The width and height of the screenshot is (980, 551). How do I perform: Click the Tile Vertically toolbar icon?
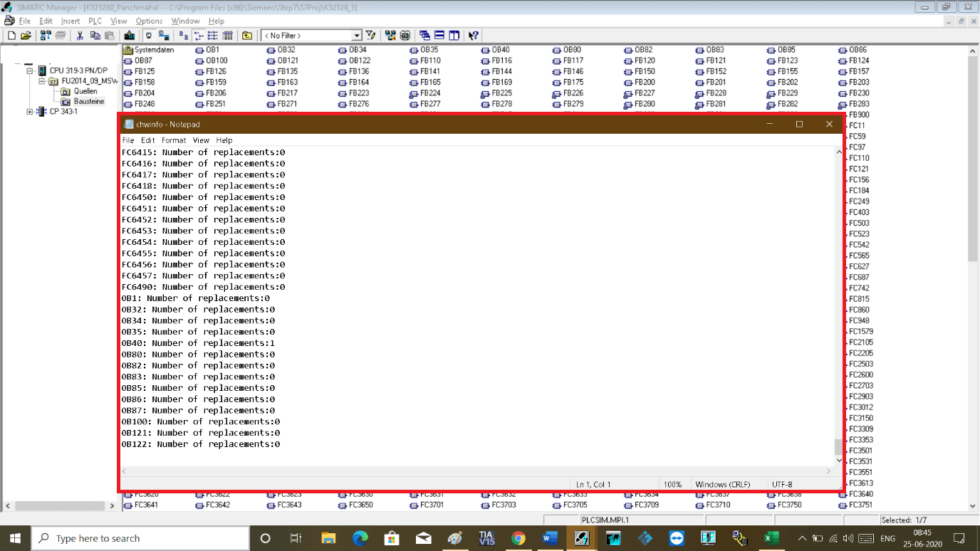tap(454, 36)
